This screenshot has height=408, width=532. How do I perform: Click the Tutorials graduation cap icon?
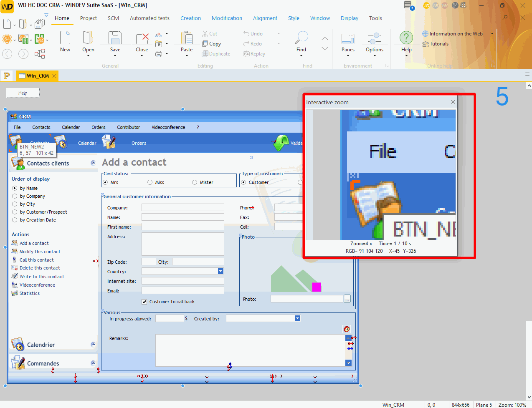click(x=426, y=44)
